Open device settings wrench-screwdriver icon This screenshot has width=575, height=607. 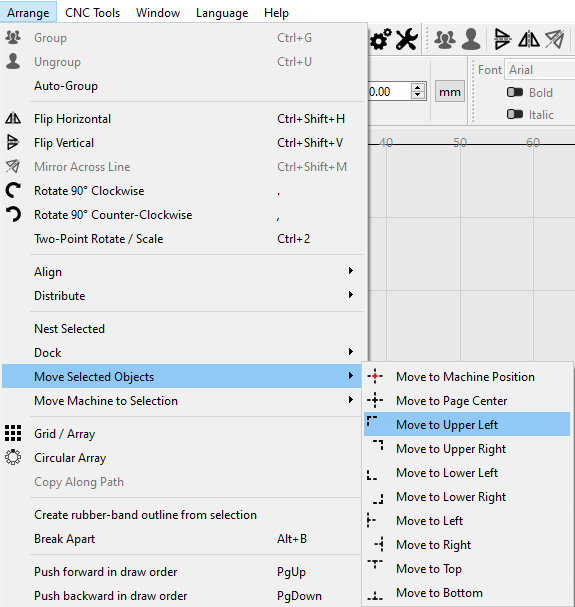[x=407, y=39]
